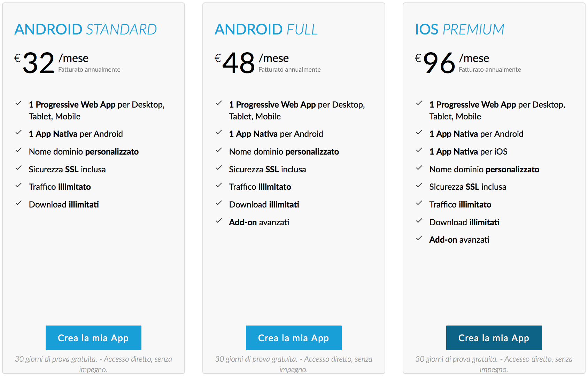The height and width of the screenshot is (376, 588).
Task: Click the Android Full plan heading
Action: pyautogui.click(x=266, y=30)
